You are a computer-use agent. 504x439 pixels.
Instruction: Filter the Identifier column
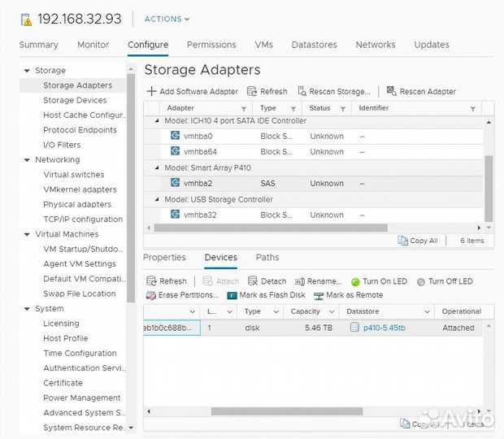(473, 109)
